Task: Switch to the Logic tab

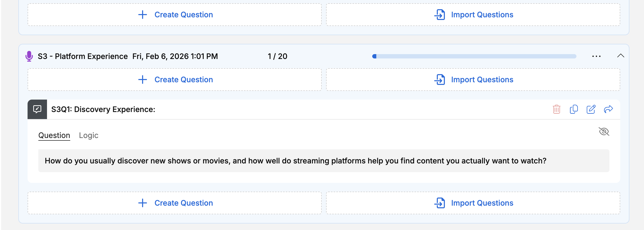Action: pos(89,135)
